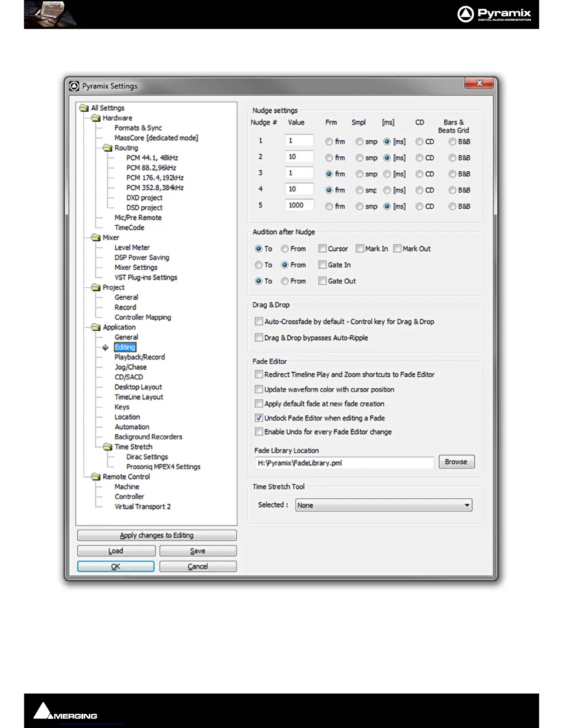Viewport: 563px width, 728px height.
Task: Click the Application folder icon
Action: click(x=96, y=327)
